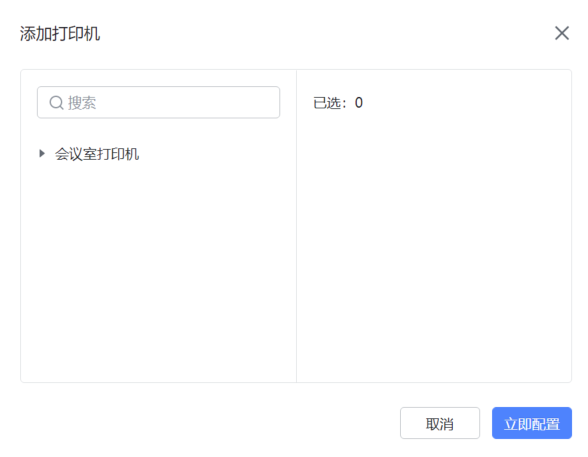Close the 添加打印机 dialog with X
The image size is (588, 457).
coord(561,33)
